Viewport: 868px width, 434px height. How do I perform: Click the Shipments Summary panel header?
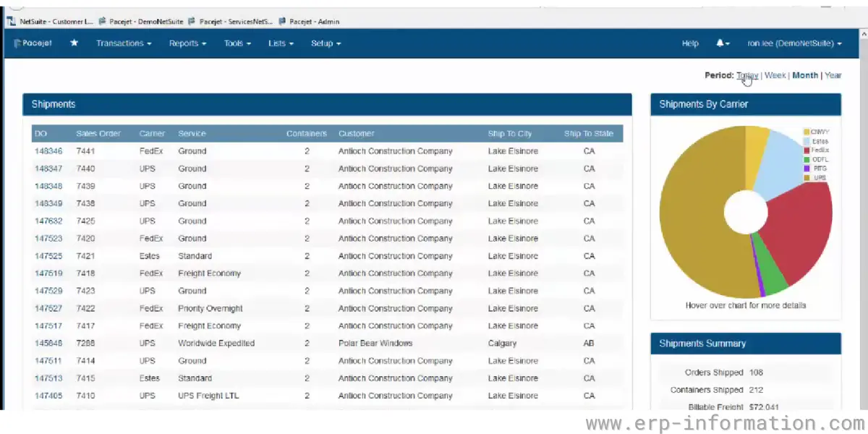[746, 344]
